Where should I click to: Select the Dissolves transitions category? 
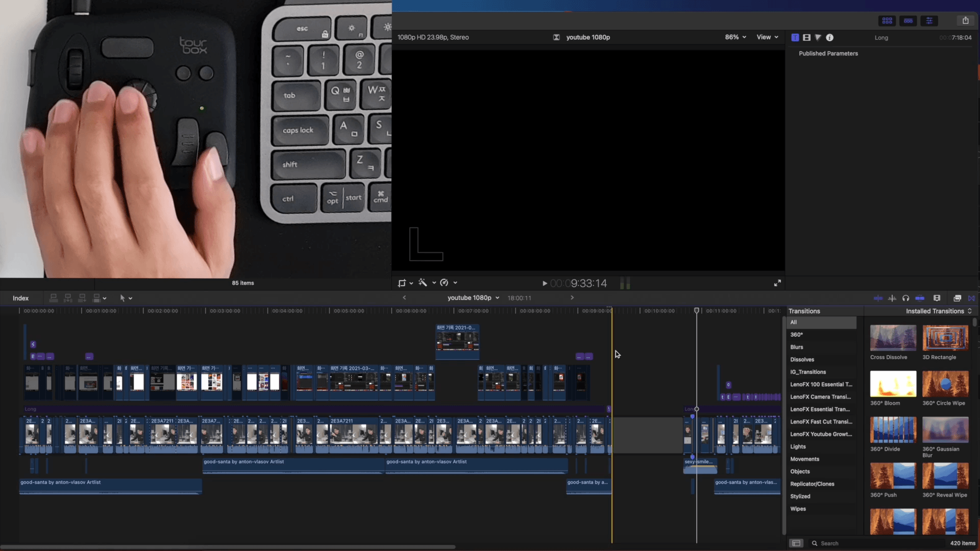(x=802, y=360)
